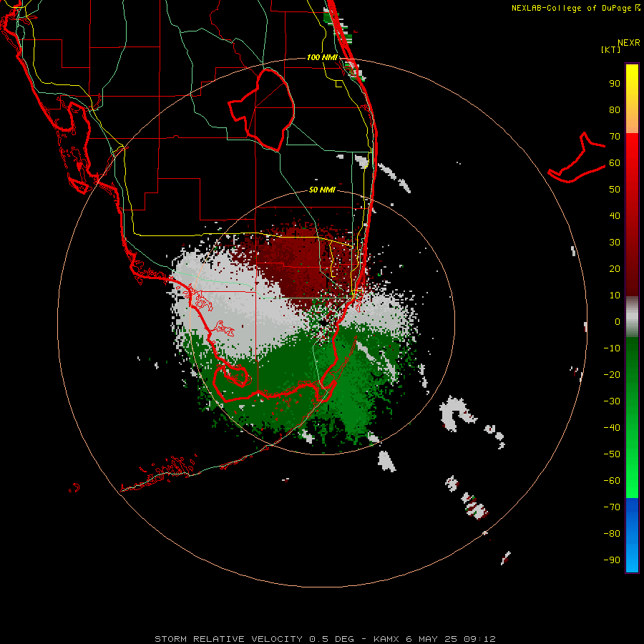Viewport: 644px width, 644px height.
Task: Click the hook-shaped gray echo offshore
Action: (457, 413)
